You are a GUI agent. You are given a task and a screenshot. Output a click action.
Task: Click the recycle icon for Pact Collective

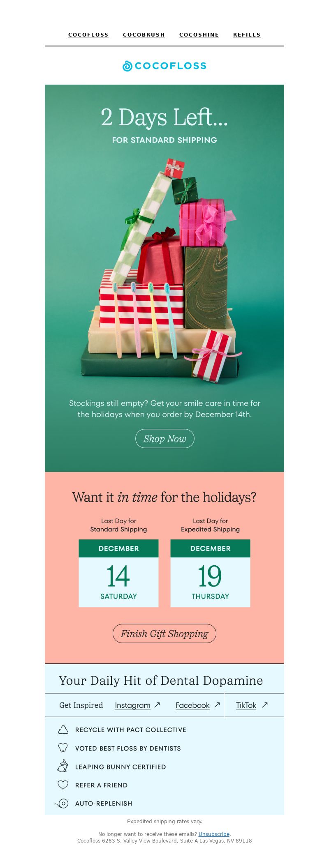(x=63, y=730)
